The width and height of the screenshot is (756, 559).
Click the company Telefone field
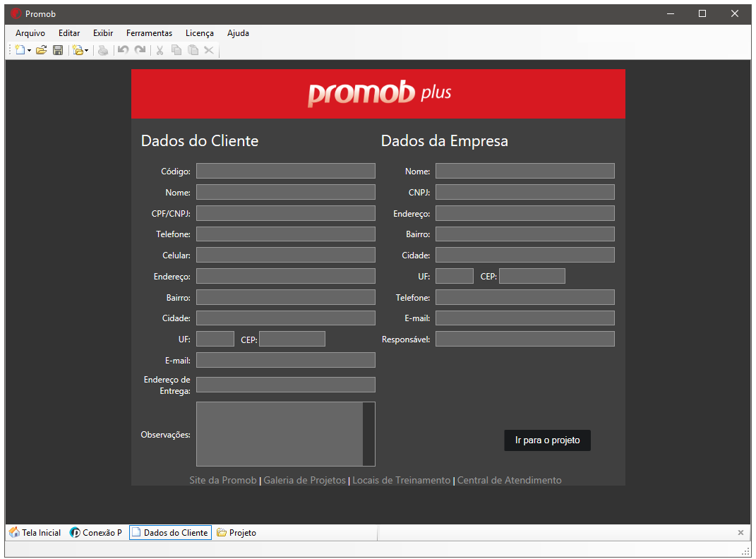pos(525,297)
